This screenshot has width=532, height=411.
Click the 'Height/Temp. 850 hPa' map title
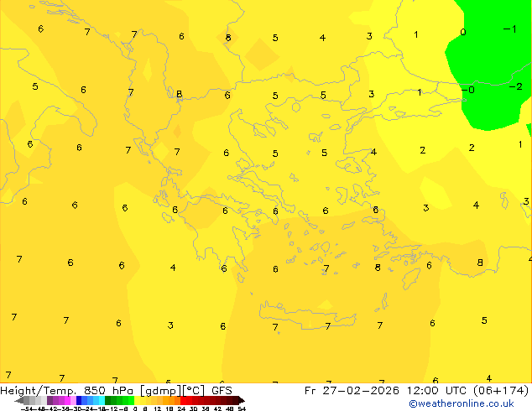click(x=66, y=391)
